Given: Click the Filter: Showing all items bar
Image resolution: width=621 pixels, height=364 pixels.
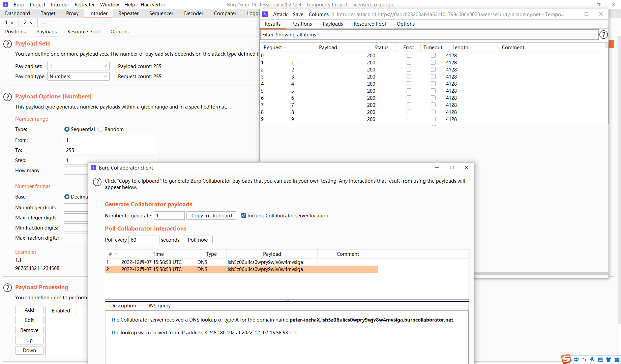Looking at the screenshot, I should (x=429, y=35).
